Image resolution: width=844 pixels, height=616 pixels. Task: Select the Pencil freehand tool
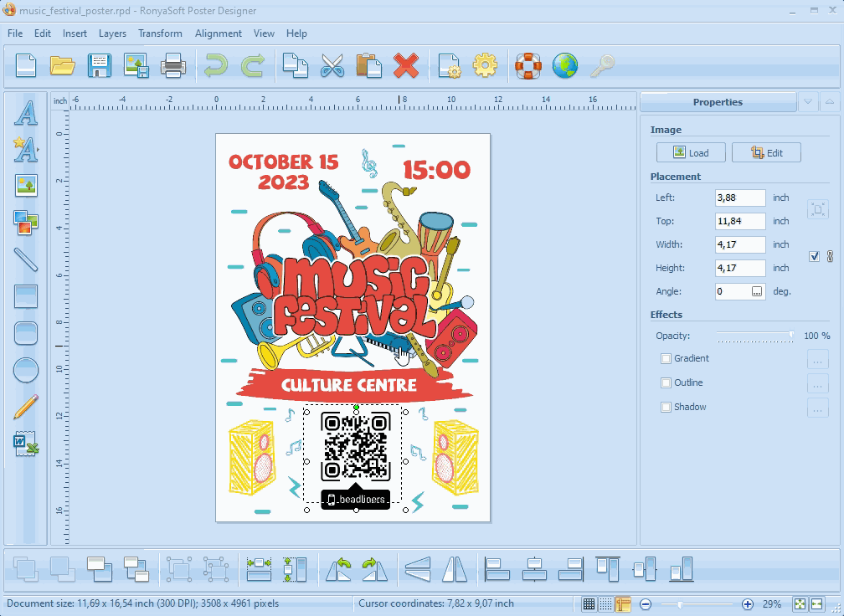(26, 407)
